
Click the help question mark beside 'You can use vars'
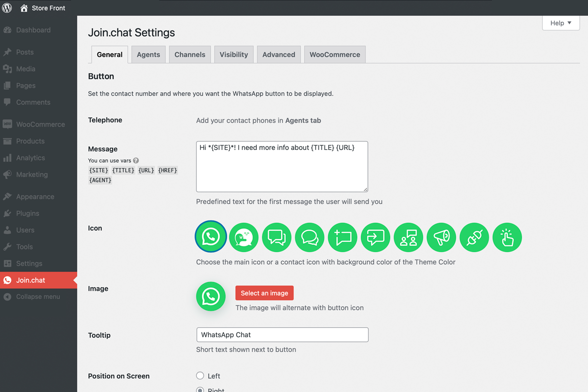(136, 160)
